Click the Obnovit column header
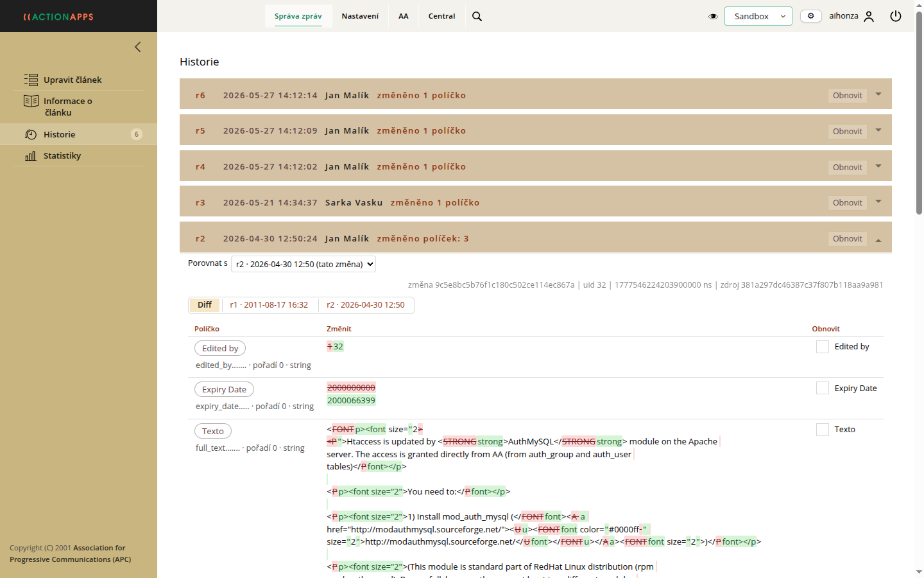924x578 pixels. 826,329
